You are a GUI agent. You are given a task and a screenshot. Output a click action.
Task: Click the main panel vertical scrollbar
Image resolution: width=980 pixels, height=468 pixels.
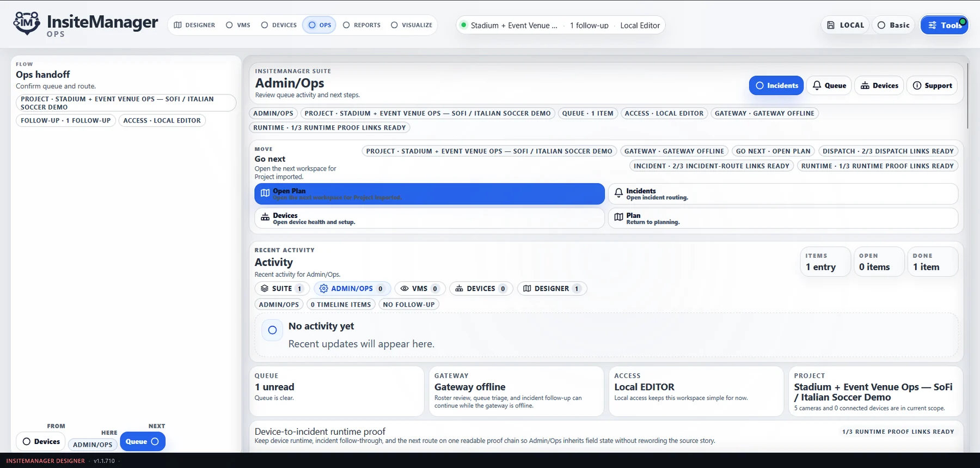tap(967, 96)
